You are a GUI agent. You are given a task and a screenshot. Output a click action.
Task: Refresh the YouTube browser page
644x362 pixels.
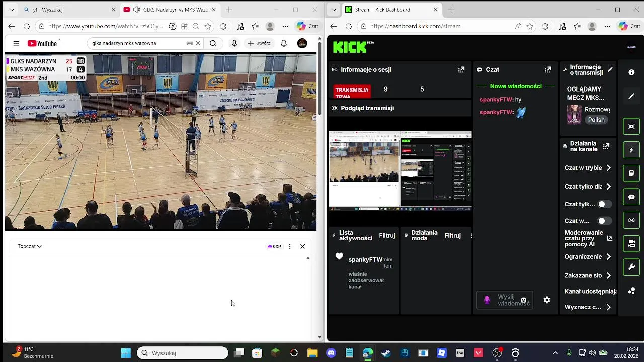[26, 26]
